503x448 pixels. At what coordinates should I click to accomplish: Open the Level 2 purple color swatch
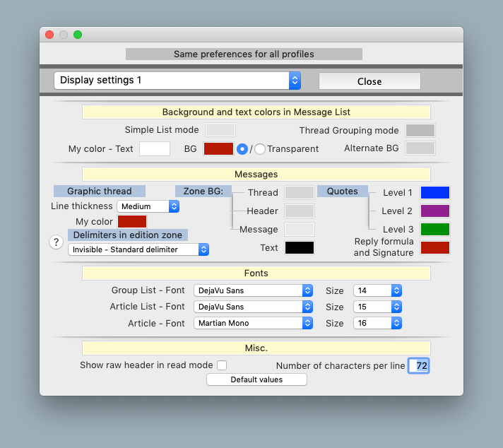click(x=434, y=211)
